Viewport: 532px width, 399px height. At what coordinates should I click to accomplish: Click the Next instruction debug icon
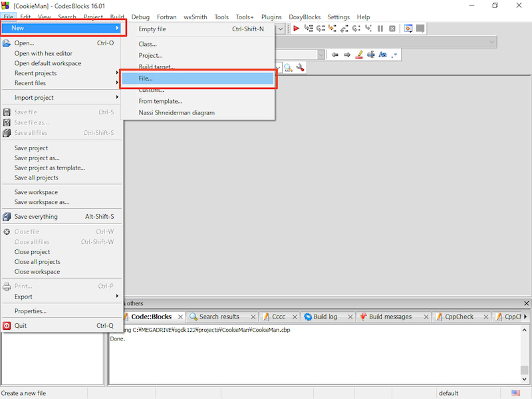click(x=356, y=29)
